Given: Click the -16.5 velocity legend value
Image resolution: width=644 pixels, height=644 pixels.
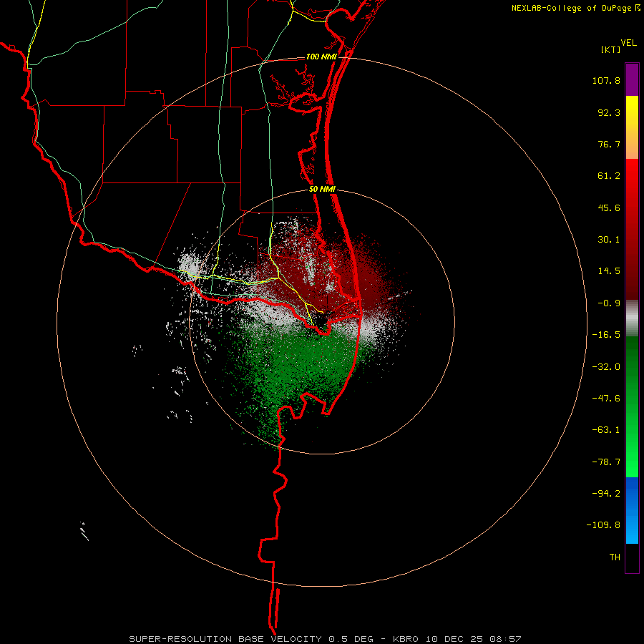Looking at the screenshot, I should tap(606, 335).
